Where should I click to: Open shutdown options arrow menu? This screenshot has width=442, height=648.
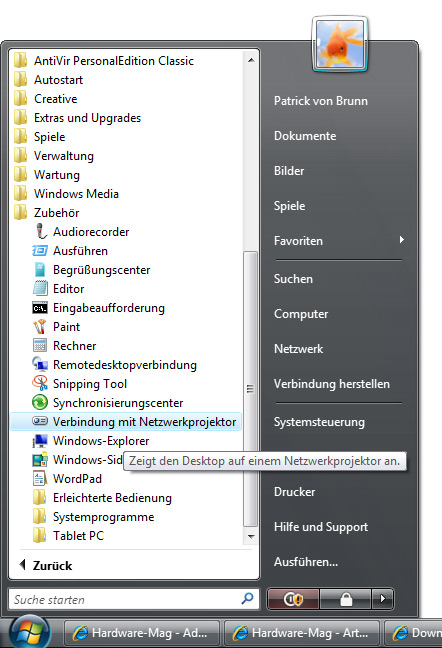[x=383, y=599]
